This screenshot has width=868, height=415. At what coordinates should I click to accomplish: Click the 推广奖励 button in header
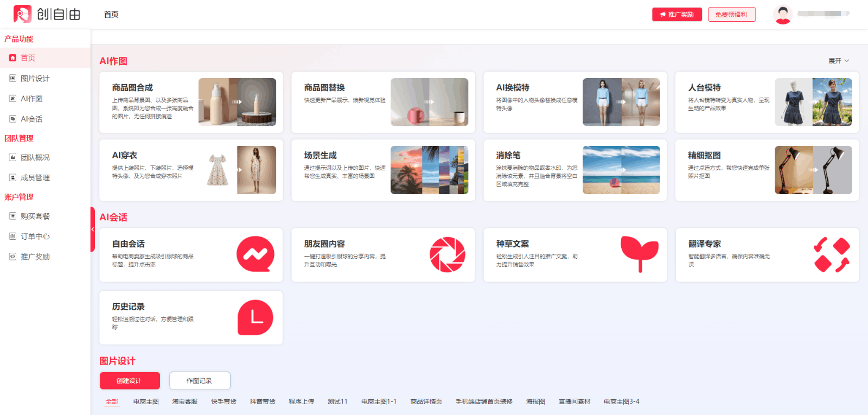click(x=677, y=15)
